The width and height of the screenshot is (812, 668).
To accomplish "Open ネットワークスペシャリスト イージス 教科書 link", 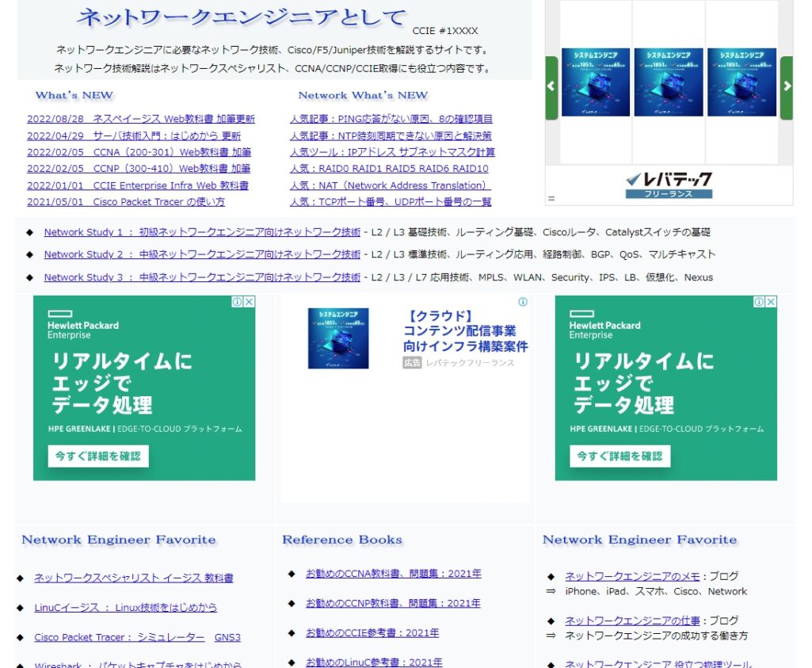I will pyautogui.click(x=134, y=578).
